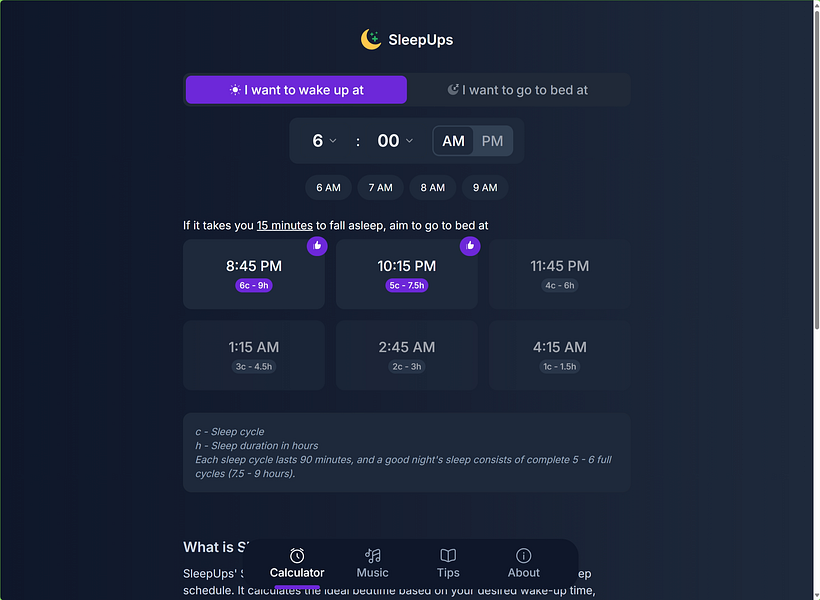
Task: Select AM in the AM/PM toggle
Action: point(453,141)
